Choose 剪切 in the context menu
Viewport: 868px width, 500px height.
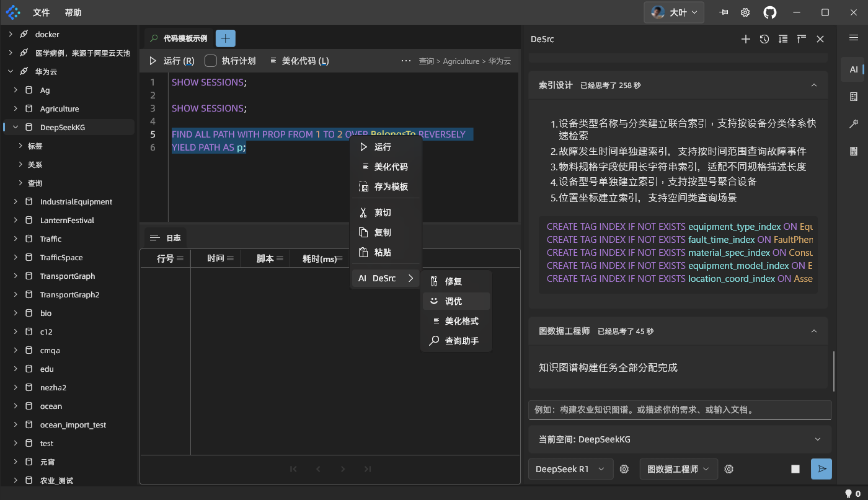[386, 213]
